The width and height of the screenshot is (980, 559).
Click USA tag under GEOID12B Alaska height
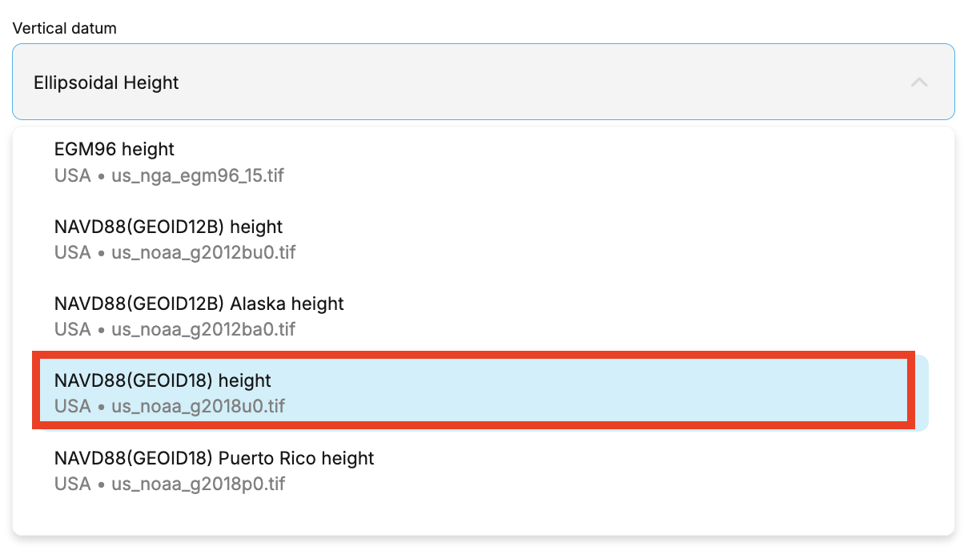[72, 329]
